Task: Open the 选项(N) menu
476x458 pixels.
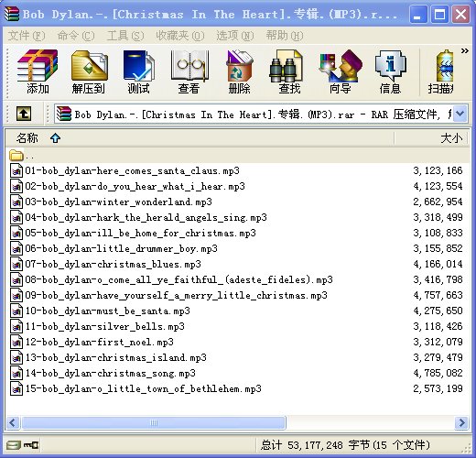Action: (235, 36)
